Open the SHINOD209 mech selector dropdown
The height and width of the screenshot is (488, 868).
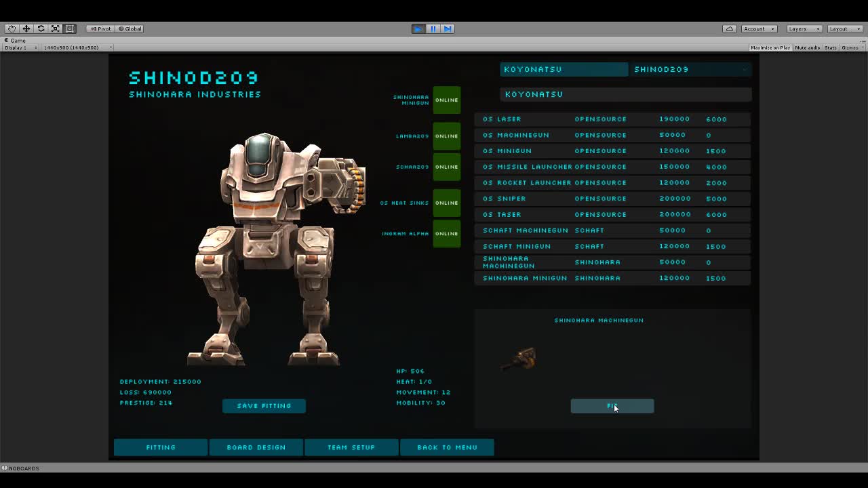point(688,69)
